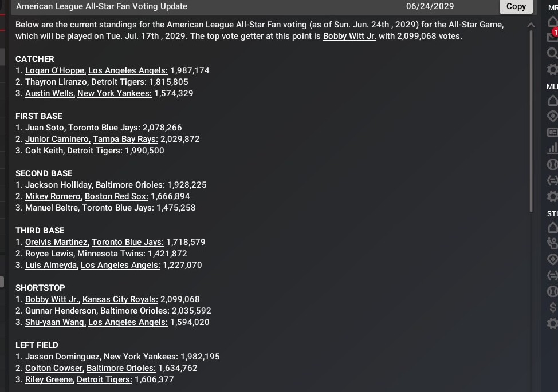The image size is (558, 392).
Task: Click the gear icon directly below the magnifier
Action: click(552, 69)
